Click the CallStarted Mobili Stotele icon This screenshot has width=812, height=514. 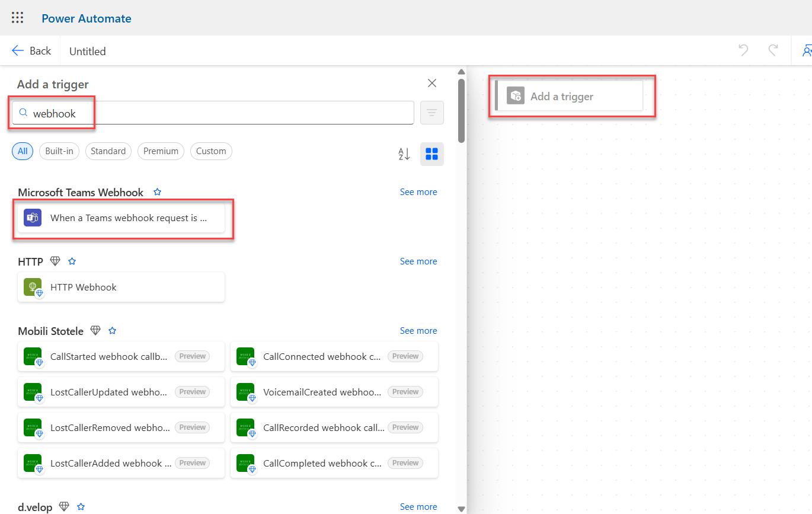(x=33, y=356)
